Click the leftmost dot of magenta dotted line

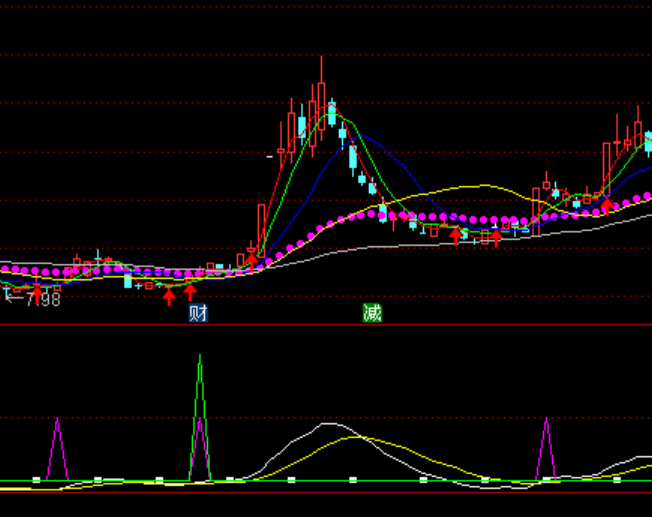click(x=3, y=268)
